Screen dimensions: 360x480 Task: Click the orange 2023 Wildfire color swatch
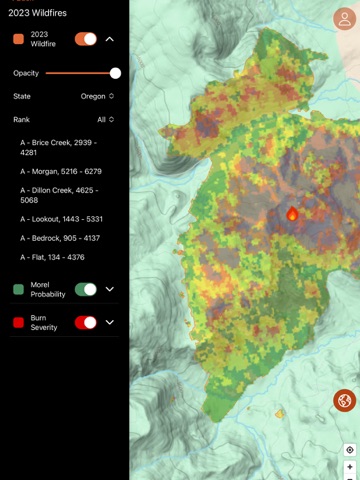click(x=18, y=39)
